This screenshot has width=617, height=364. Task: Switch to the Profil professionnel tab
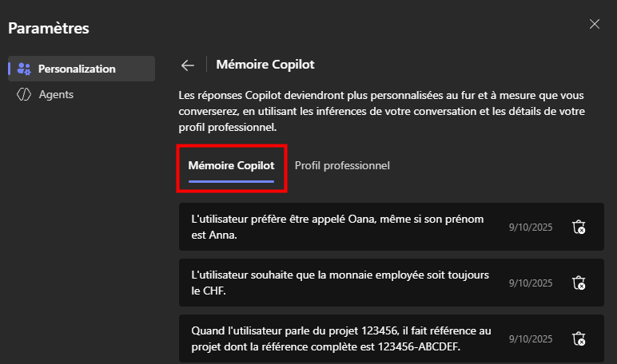(342, 165)
